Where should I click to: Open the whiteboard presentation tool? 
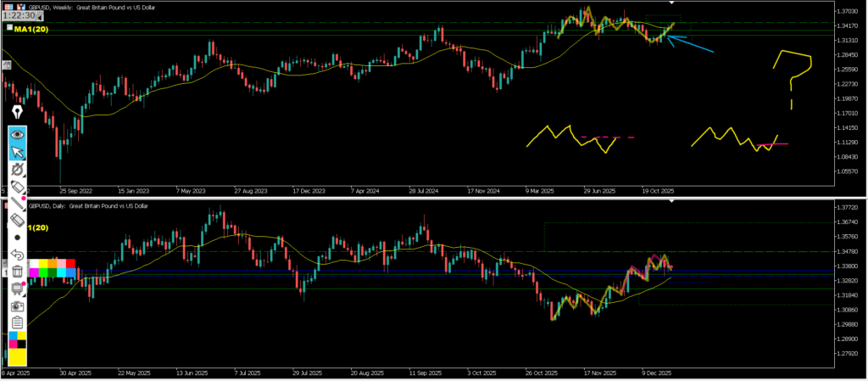coord(17,289)
